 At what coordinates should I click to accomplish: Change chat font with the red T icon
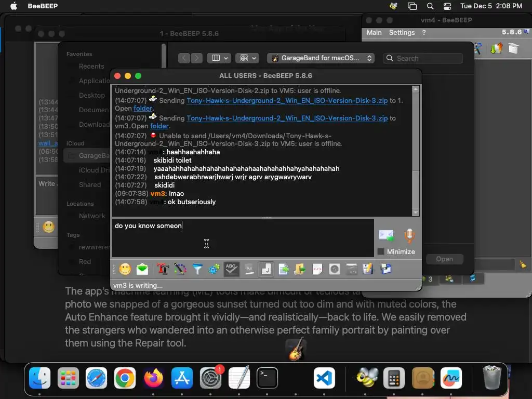[163, 269]
